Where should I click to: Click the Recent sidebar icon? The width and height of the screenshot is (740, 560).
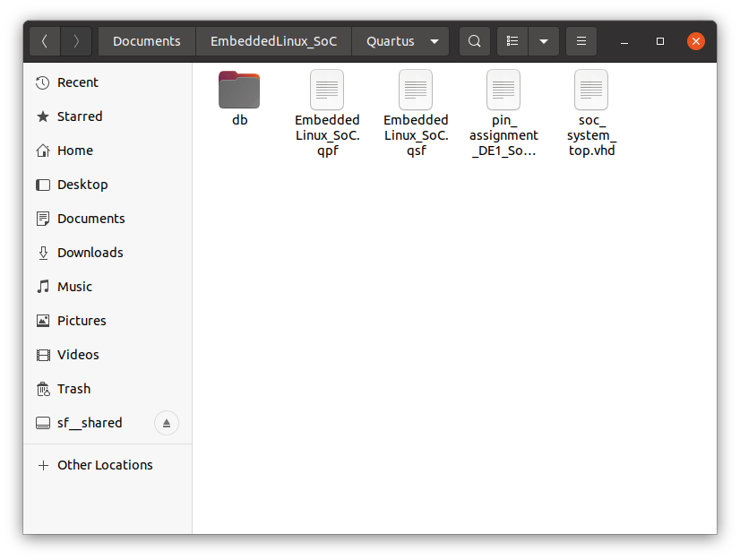point(44,82)
